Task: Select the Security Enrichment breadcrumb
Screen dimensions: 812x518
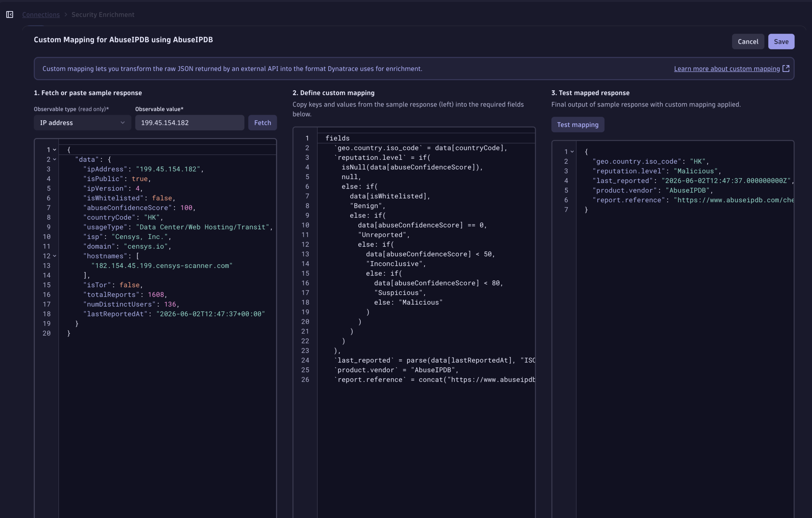Action: tap(103, 15)
